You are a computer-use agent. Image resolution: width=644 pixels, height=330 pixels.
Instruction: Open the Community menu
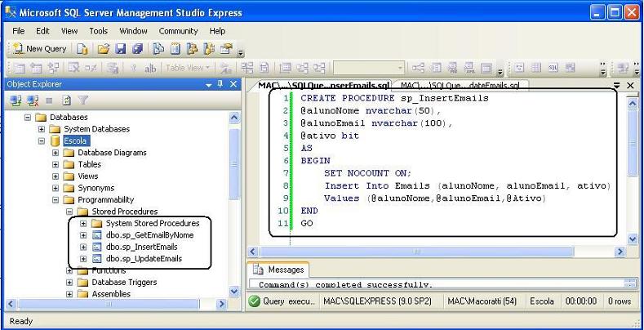pos(178,31)
